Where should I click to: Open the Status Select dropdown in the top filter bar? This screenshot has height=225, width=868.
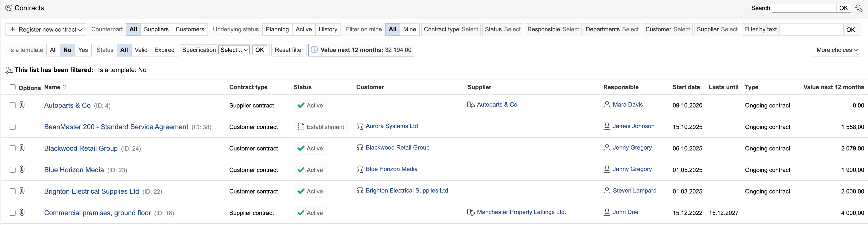(x=503, y=29)
